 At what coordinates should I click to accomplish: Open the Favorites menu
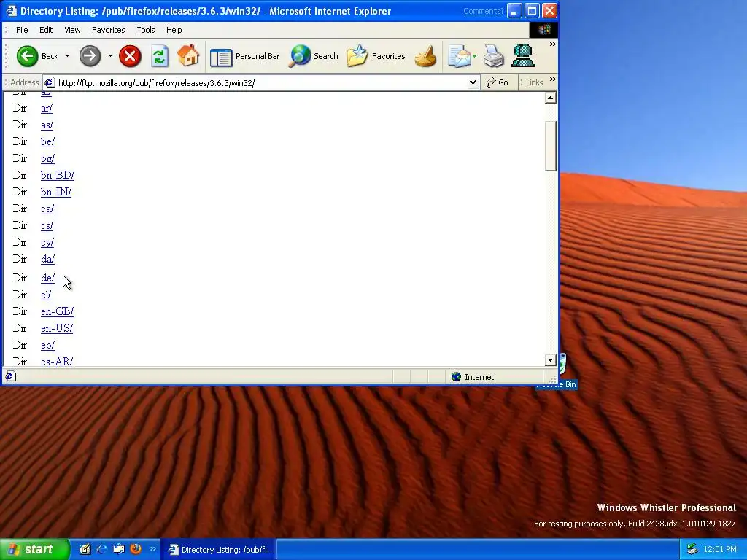tap(108, 30)
